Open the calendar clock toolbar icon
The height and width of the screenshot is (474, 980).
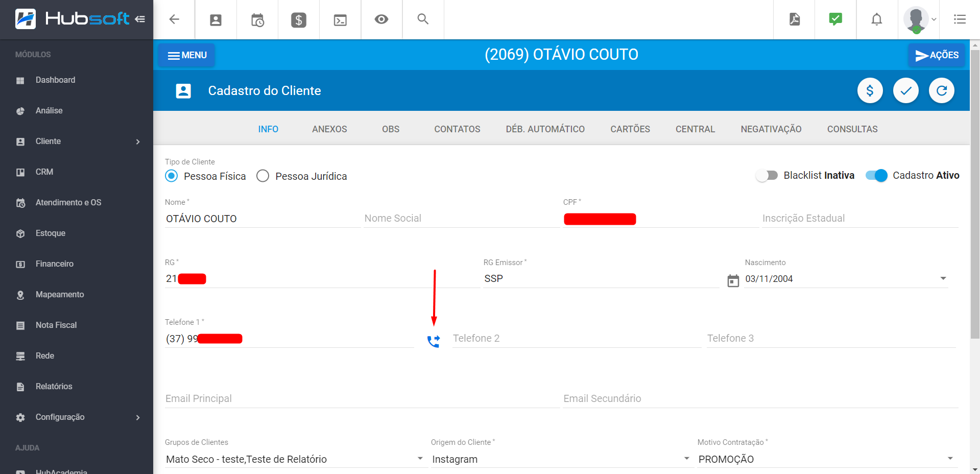[x=257, y=20]
